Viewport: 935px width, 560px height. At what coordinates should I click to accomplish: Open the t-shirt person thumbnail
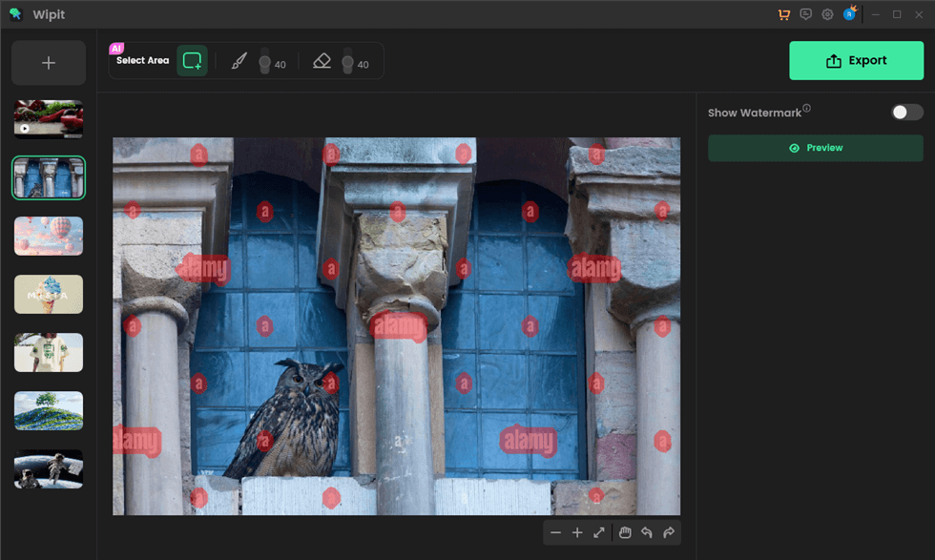pyautogui.click(x=49, y=352)
